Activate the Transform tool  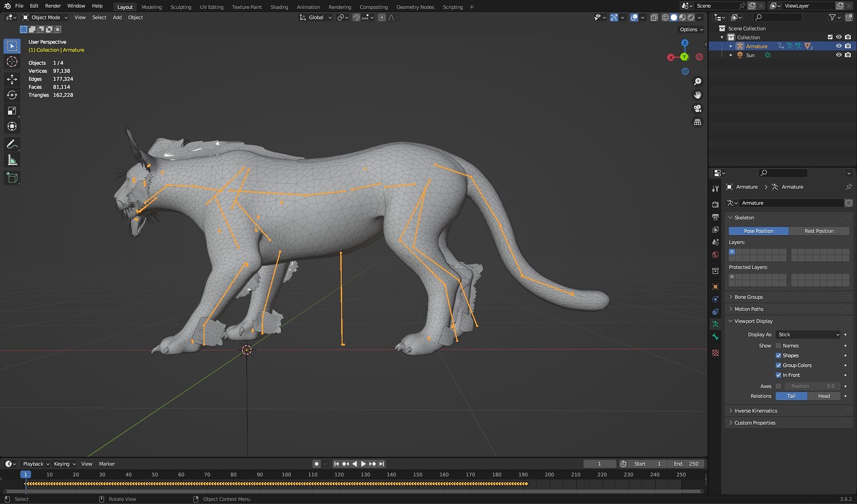12,127
